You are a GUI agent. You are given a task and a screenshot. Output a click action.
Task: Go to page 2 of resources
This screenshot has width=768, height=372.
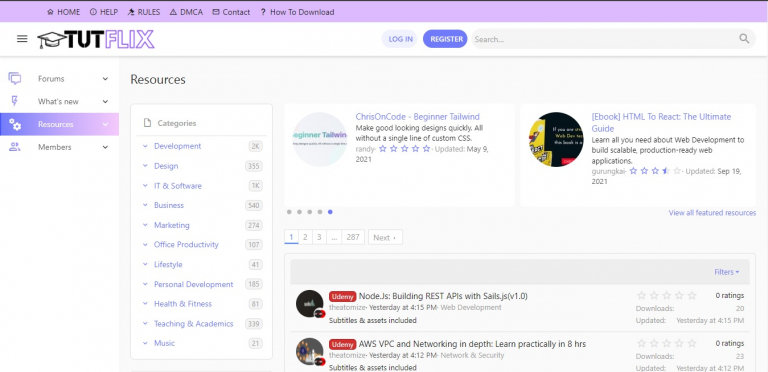click(305, 237)
